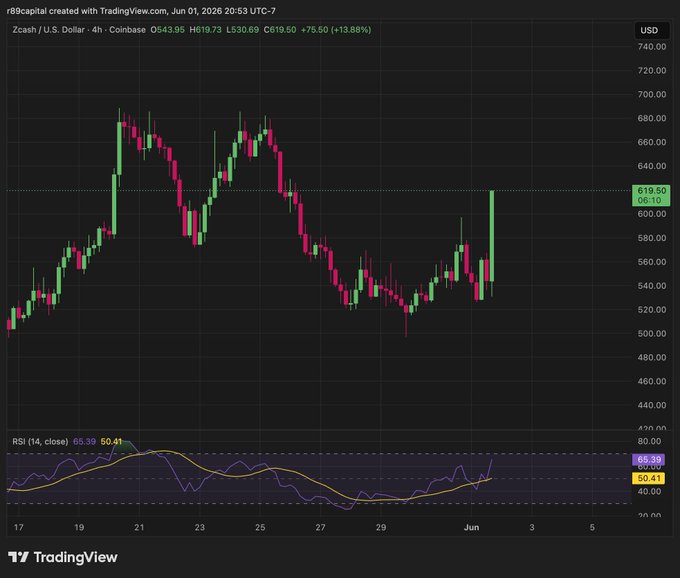Image resolution: width=680 pixels, height=578 pixels.
Task: Click the 619.50 current price label
Action: coord(651,191)
